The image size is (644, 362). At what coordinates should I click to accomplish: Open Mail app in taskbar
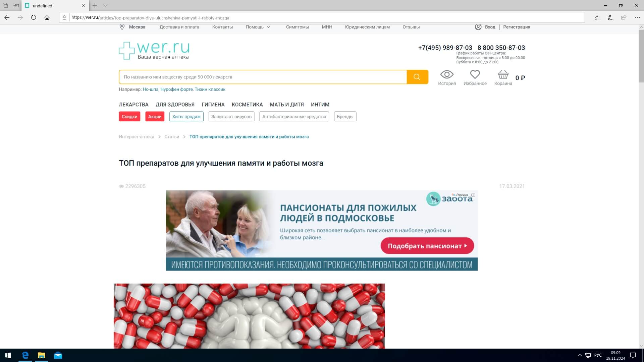pos(58,355)
